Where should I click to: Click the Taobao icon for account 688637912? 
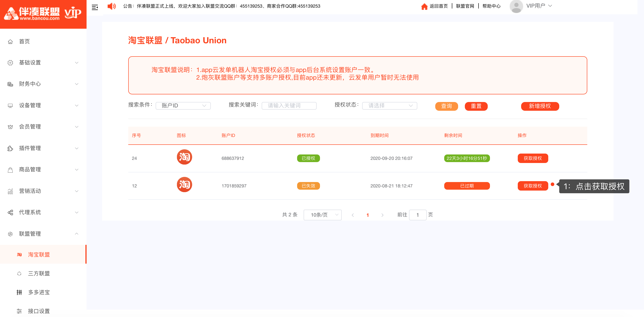(x=185, y=157)
